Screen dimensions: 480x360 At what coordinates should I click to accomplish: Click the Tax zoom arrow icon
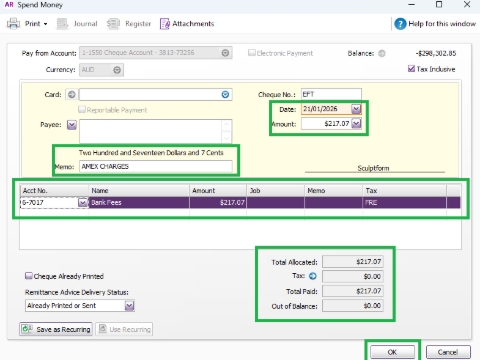click(313, 276)
